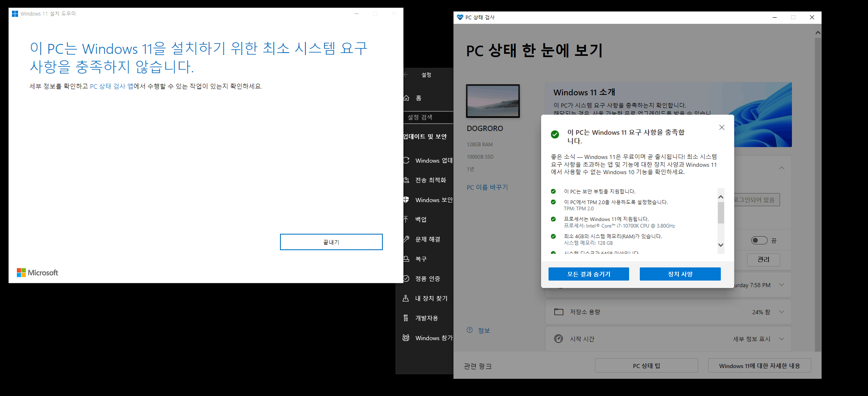Click the 정보 question mark icon
Image resolution: width=868 pixels, height=396 pixels.
click(x=470, y=330)
